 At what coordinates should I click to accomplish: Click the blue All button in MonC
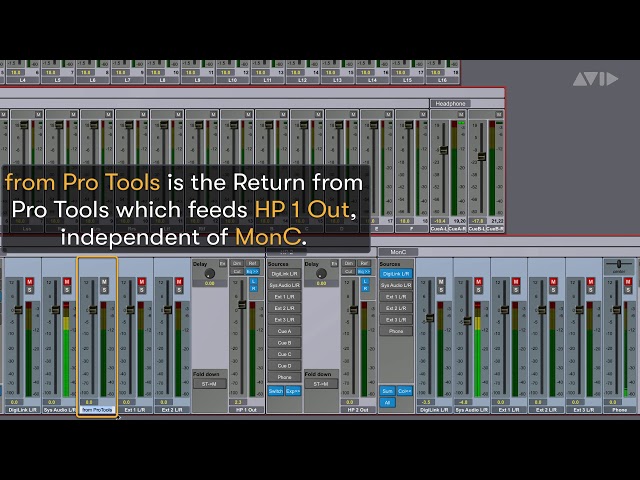pos(387,403)
